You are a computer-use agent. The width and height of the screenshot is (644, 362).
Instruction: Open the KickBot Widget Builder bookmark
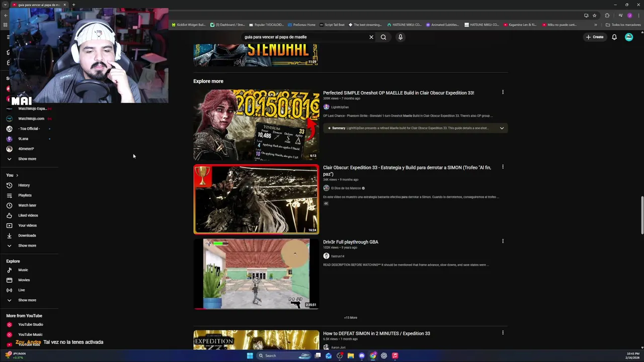click(189, 25)
